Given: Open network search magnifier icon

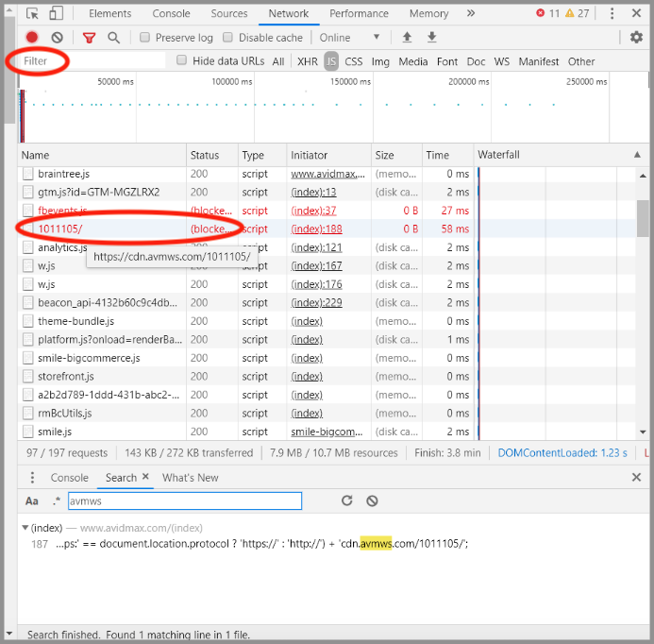Looking at the screenshot, I should 113,38.
